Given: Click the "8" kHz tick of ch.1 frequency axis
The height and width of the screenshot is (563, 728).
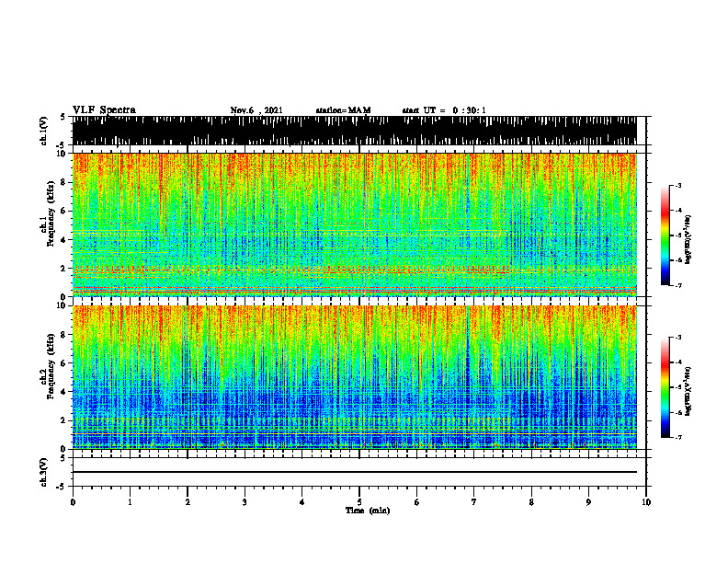Looking at the screenshot, I should click(x=64, y=182).
